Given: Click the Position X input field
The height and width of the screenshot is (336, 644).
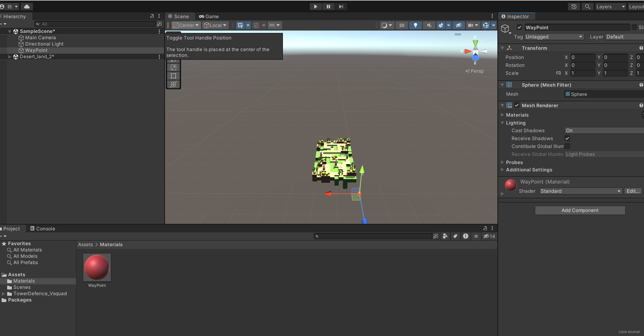Looking at the screenshot, I should pyautogui.click(x=582, y=57).
